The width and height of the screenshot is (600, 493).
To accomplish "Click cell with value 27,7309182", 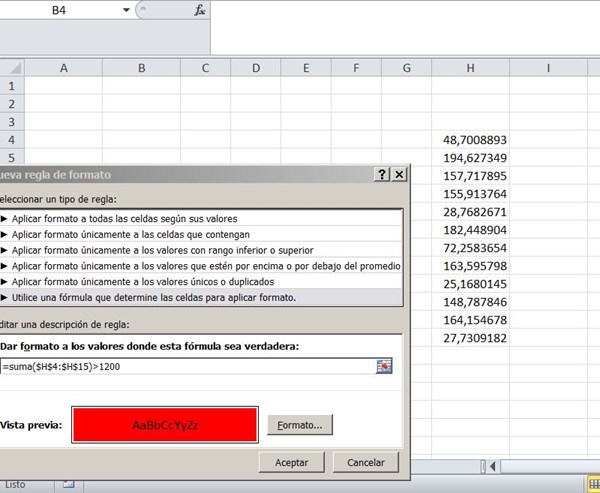I will [470, 338].
